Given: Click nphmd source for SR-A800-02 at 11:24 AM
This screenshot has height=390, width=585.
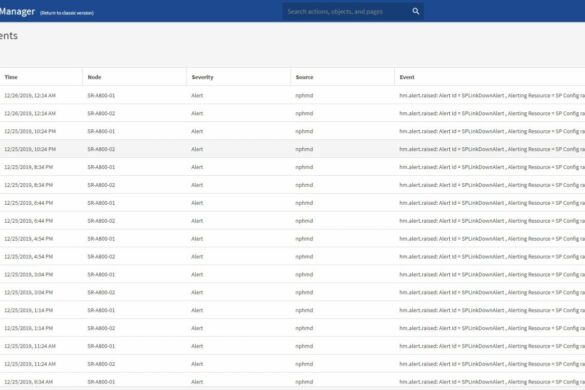Looking at the screenshot, I should [x=304, y=364].
